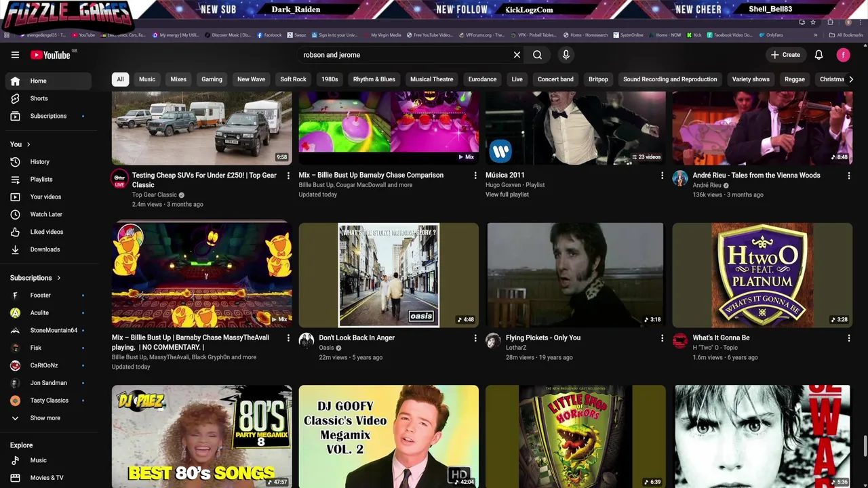Open the Facebook bookmark
This screenshot has height=488, width=868.
point(269,35)
